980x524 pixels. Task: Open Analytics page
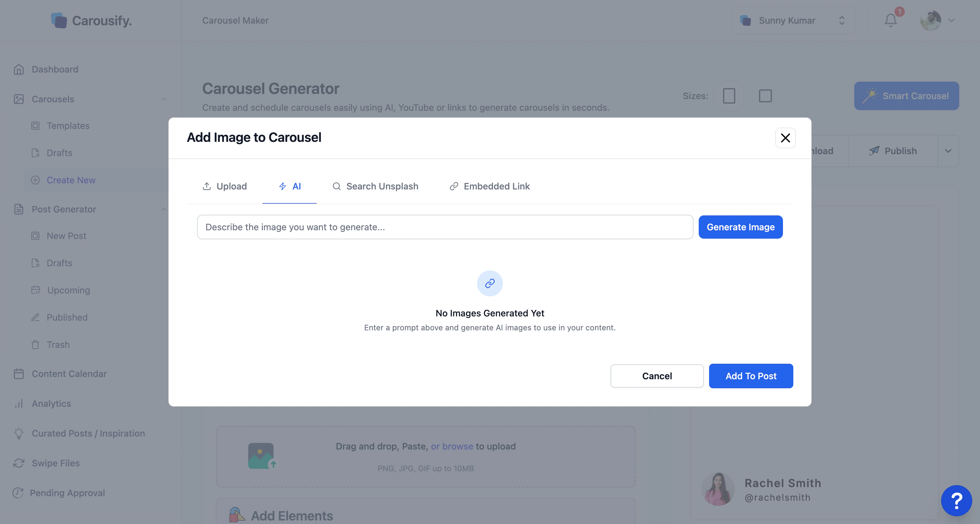tap(51, 404)
